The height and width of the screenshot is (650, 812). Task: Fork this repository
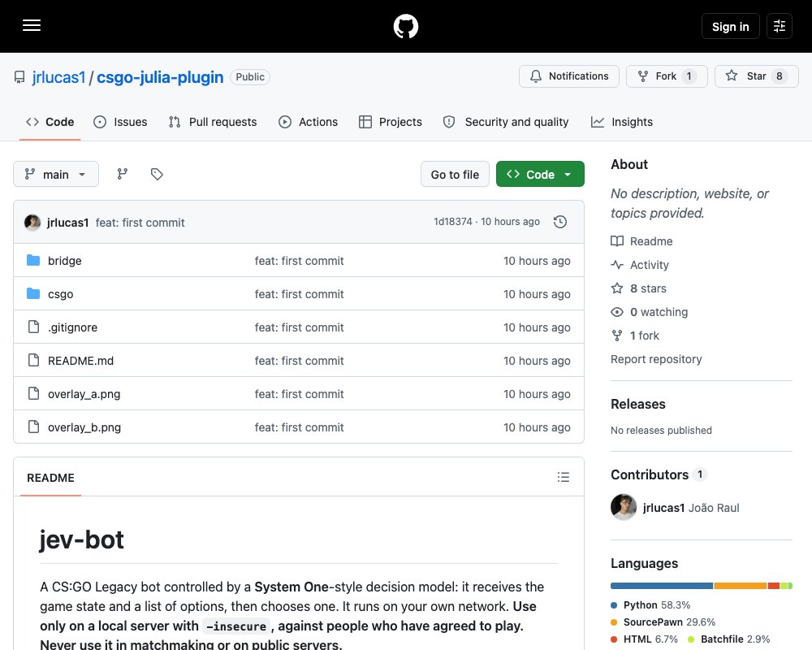click(667, 76)
